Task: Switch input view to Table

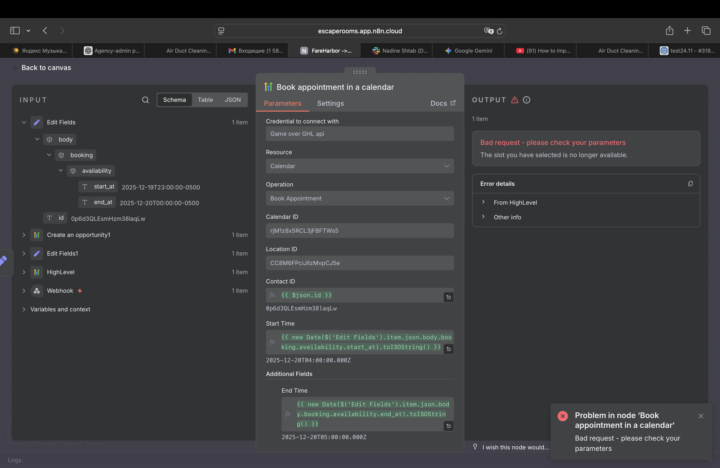Action: click(205, 100)
